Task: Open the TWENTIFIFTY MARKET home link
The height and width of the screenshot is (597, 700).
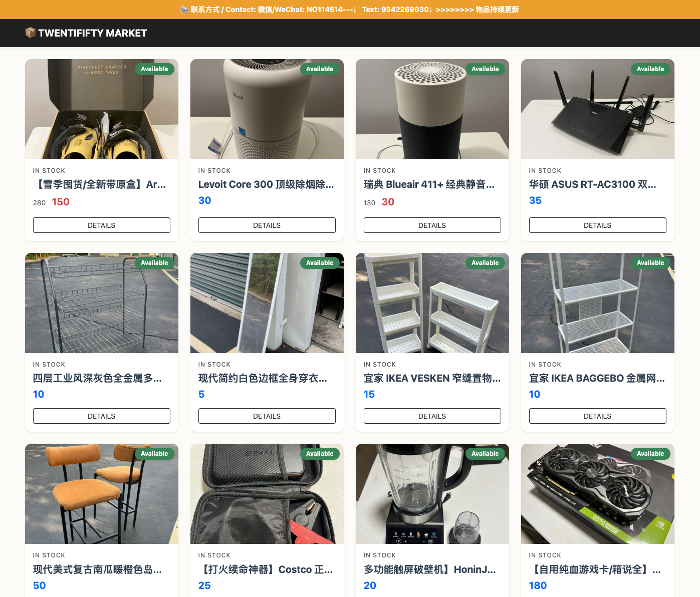Action: [x=86, y=33]
